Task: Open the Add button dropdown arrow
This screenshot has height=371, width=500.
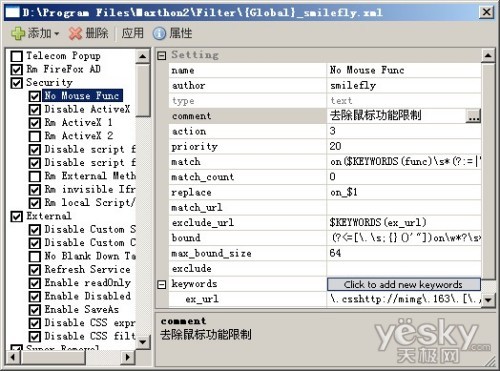Action: [x=56, y=34]
